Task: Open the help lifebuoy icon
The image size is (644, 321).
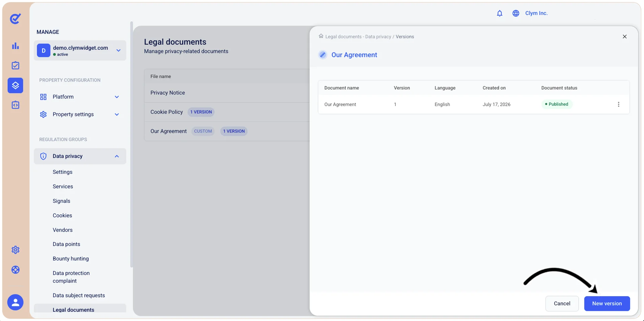Action: 15,270
